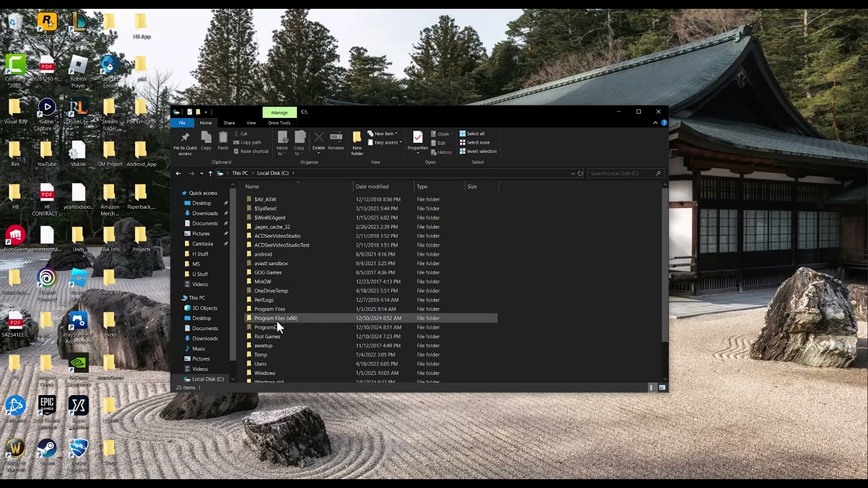Click Copy path in ribbon

tap(248, 142)
